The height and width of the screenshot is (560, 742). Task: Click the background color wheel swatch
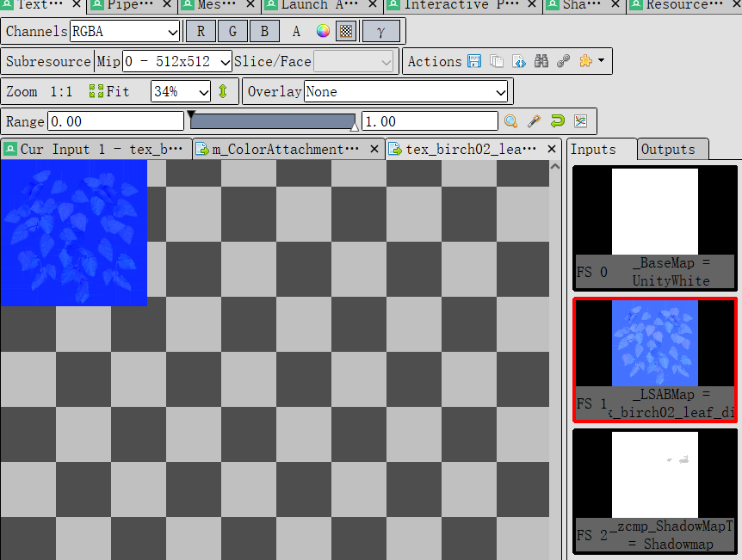(323, 32)
